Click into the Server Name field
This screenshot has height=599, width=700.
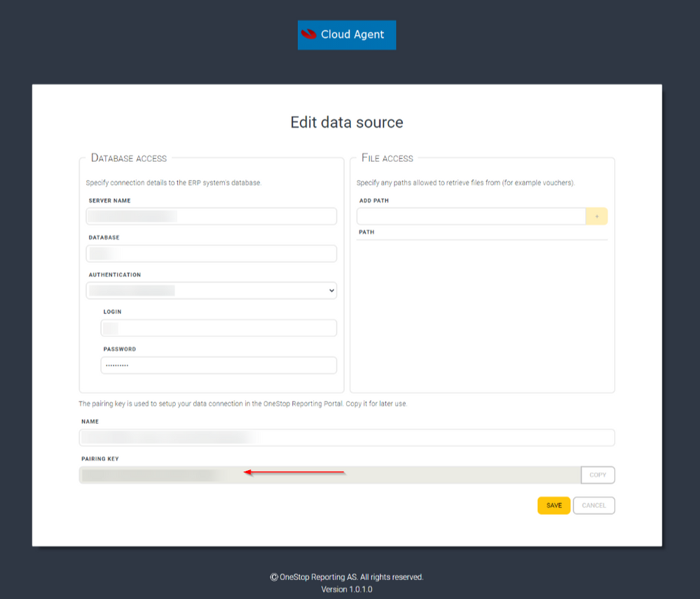click(211, 216)
